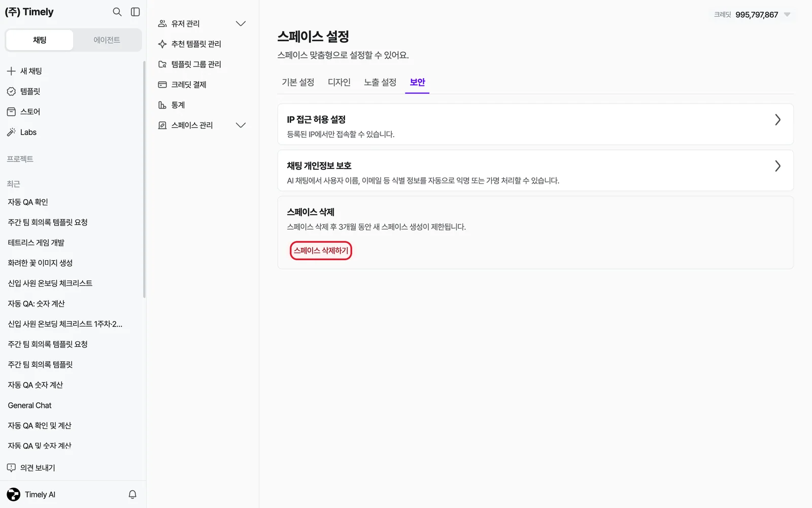Click the sidebar vertical scrollbar
This screenshot has height=508, width=812.
144,179
